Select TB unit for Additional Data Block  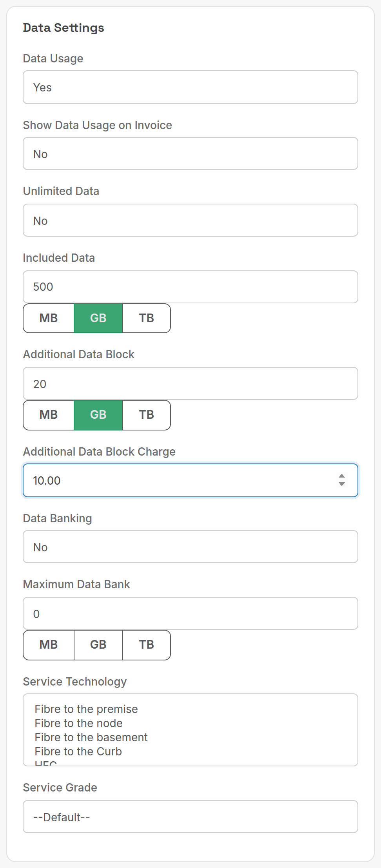pos(147,415)
